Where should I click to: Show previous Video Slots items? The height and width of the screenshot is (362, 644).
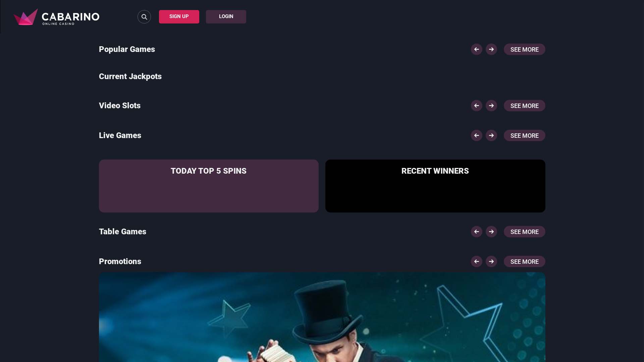click(x=477, y=106)
